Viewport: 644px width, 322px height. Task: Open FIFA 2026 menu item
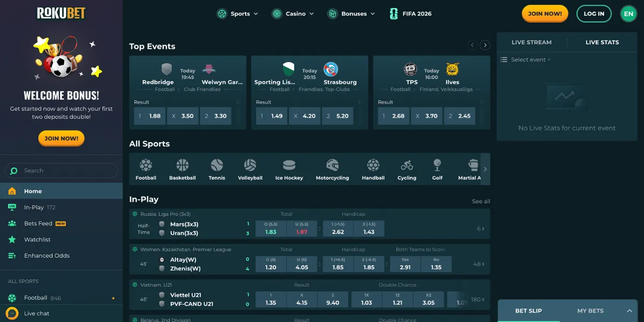pos(411,13)
